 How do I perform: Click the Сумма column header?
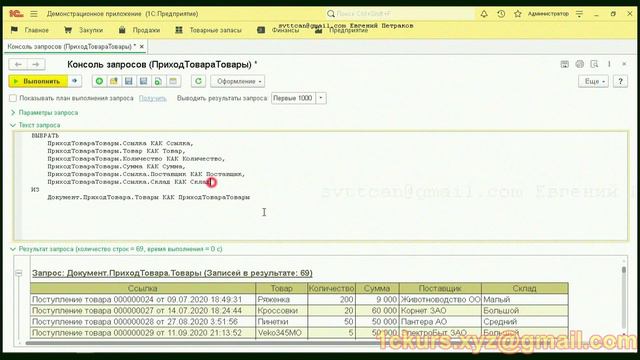[377, 288]
